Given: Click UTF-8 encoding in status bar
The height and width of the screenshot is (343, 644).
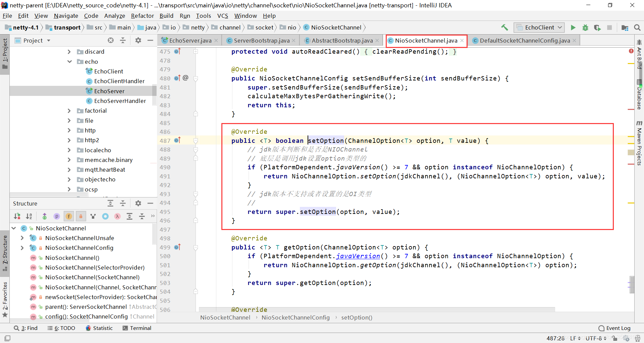Looking at the screenshot, I should (596, 338).
